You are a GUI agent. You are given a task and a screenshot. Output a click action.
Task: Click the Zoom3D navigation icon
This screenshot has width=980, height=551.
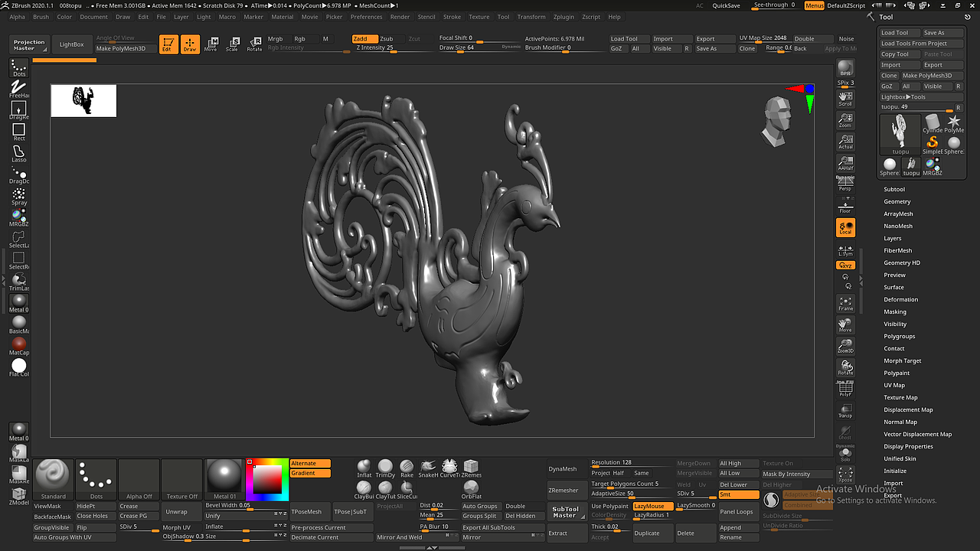(845, 346)
